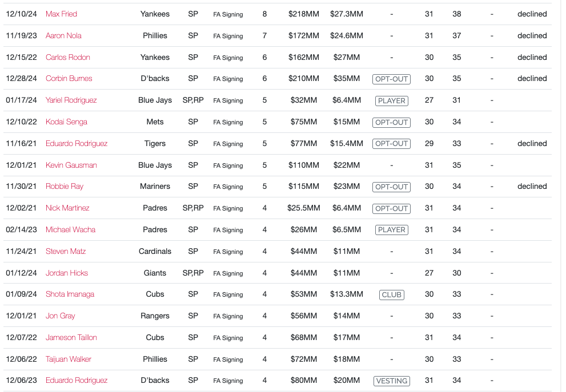
Task: Click the Steven Matz link
Action: click(66, 251)
